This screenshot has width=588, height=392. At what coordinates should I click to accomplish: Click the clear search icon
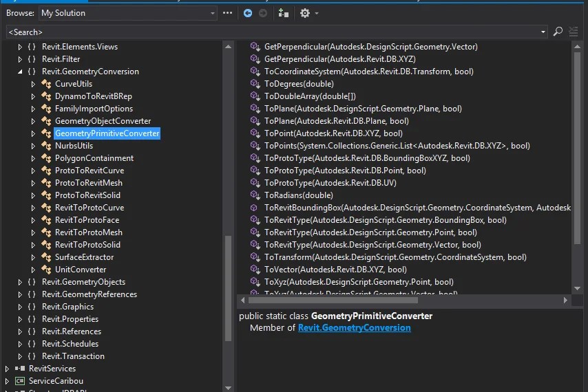(574, 32)
